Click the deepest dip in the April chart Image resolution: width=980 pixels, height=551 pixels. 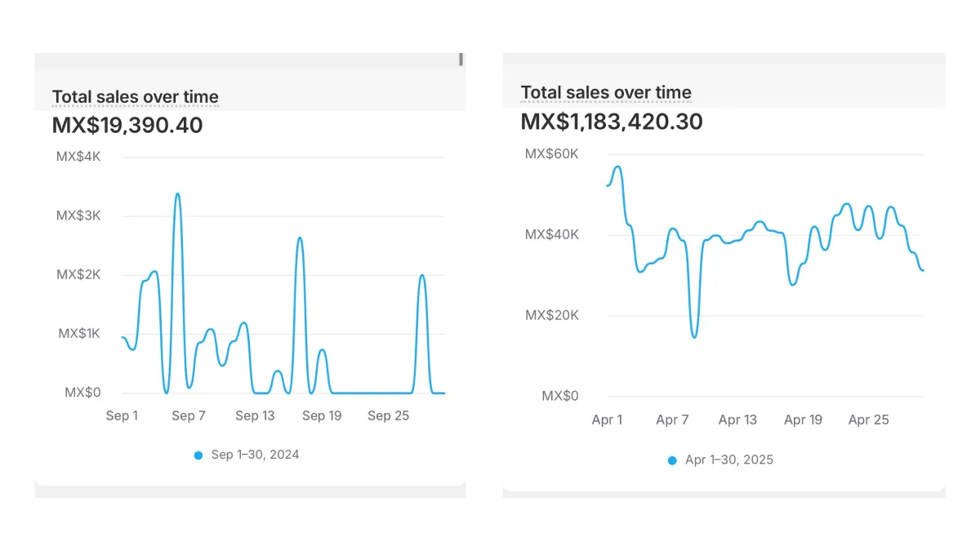pos(694,336)
